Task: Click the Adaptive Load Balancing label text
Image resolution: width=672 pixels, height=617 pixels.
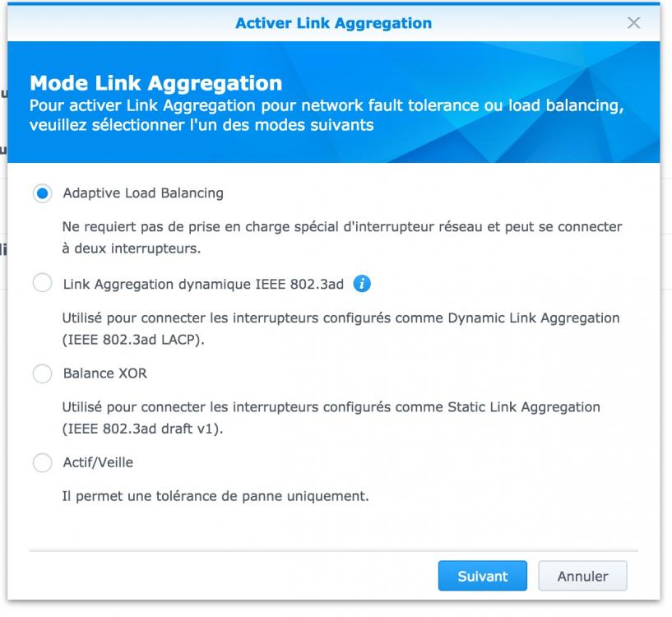Action: click(143, 193)
